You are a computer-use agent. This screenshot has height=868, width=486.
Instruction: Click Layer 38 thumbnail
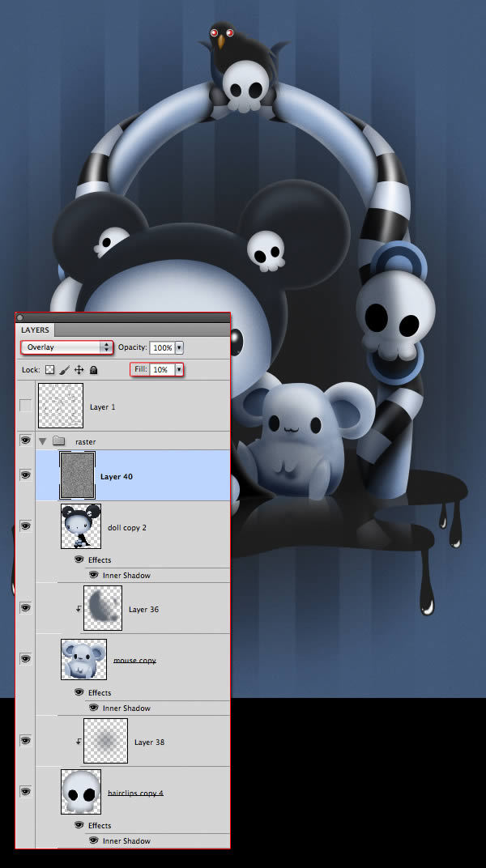(x=106, y=741)
